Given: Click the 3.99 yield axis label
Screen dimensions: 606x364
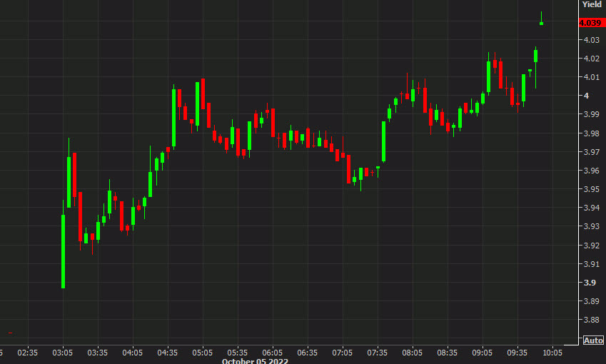Looking at the screenshot, I should point(591,114).
